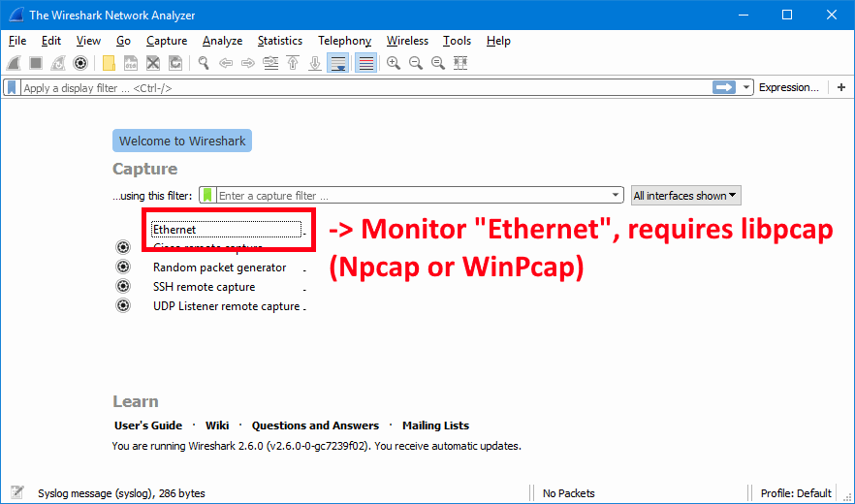Open the Capture menu
This screenshot has width=855, height=504.
coord(167,41)
